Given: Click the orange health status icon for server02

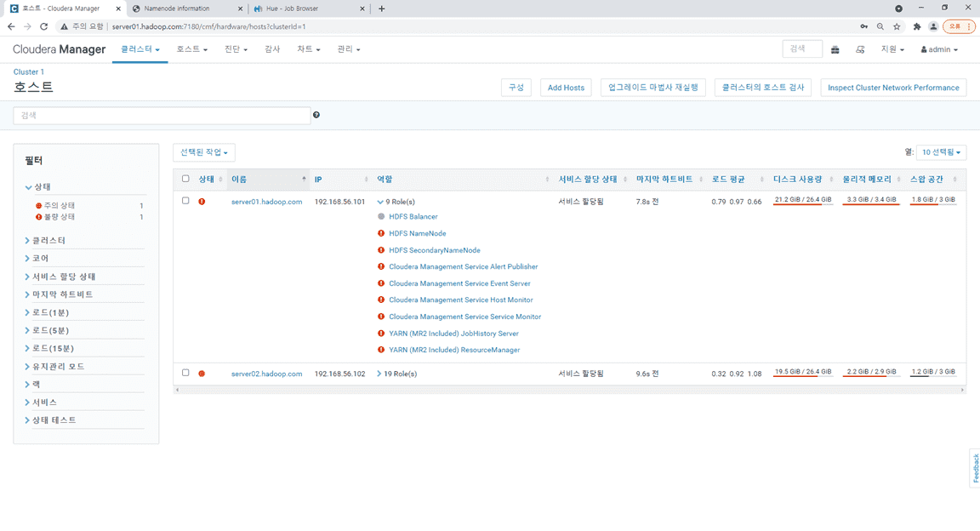Looking at the screenshot, I should tap(202, 374).
